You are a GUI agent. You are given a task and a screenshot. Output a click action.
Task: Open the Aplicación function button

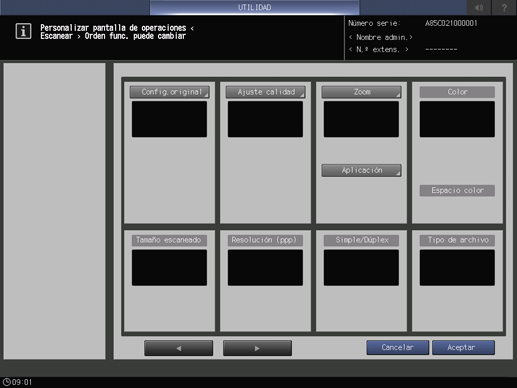[361, 170]
